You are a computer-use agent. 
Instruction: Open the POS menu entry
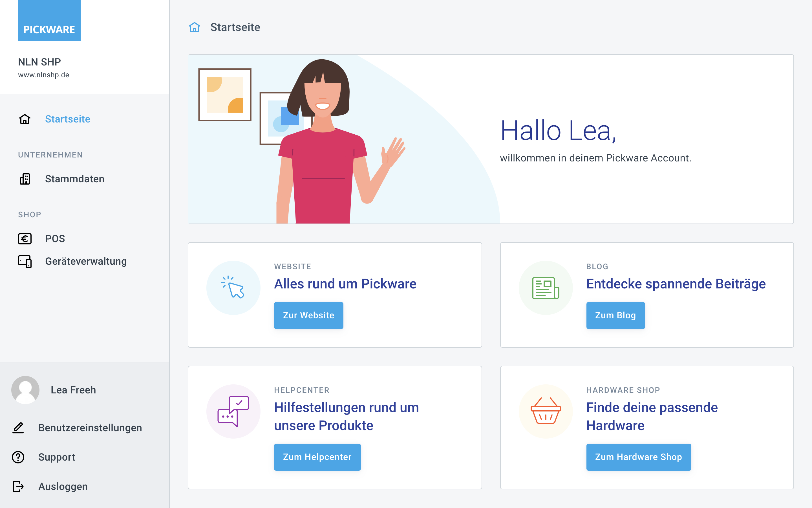pyautogui.click(x=55, y=238)
